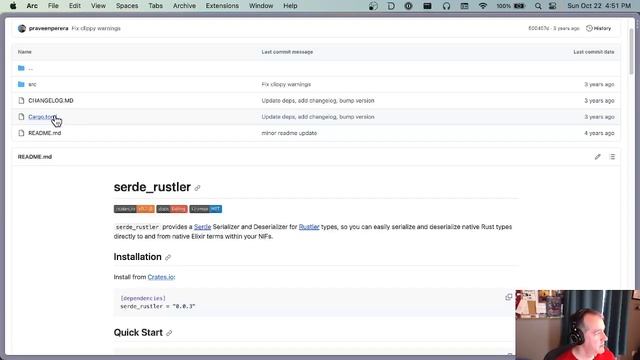Click the 'Last commit message' column header

click(287, 52)
